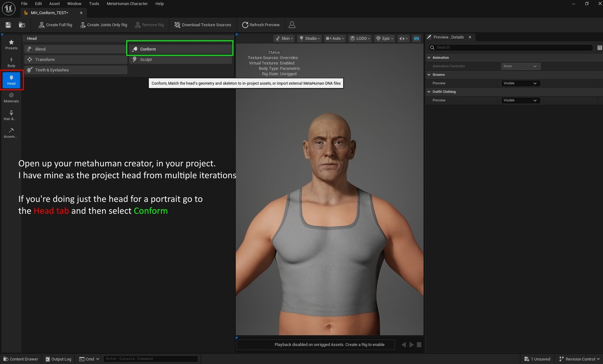Open the Studio lighting dropdown
The width and height of the screenshot is (603, 364).
(x=309, y=38)
